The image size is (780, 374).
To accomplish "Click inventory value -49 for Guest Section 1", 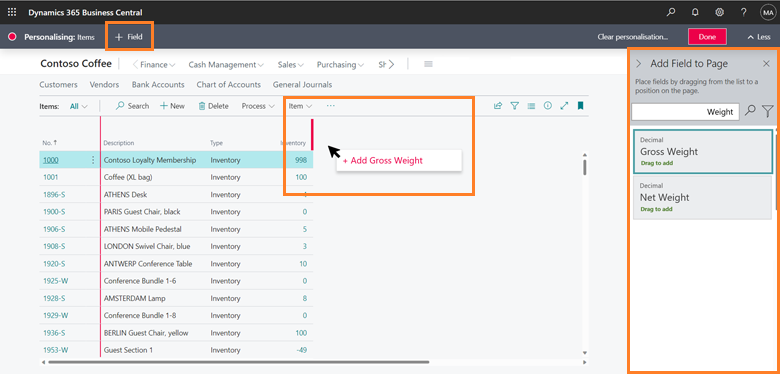I will pos(301,350).
